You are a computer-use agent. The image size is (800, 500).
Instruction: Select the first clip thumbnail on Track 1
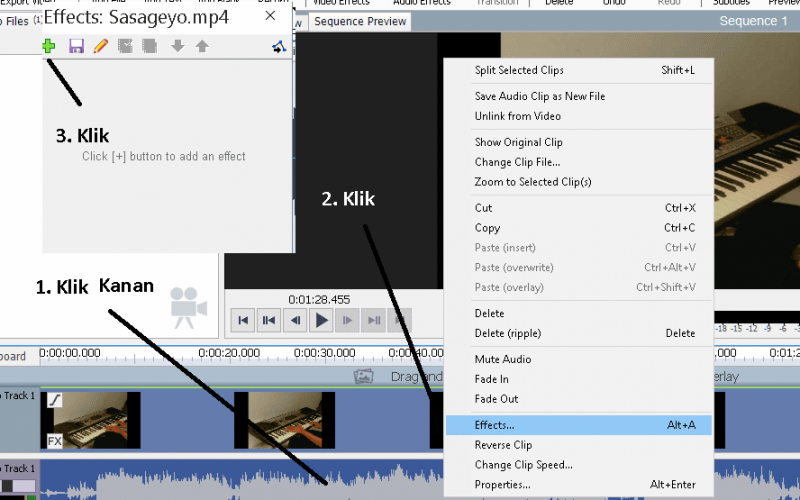click(x=91, y=420)
